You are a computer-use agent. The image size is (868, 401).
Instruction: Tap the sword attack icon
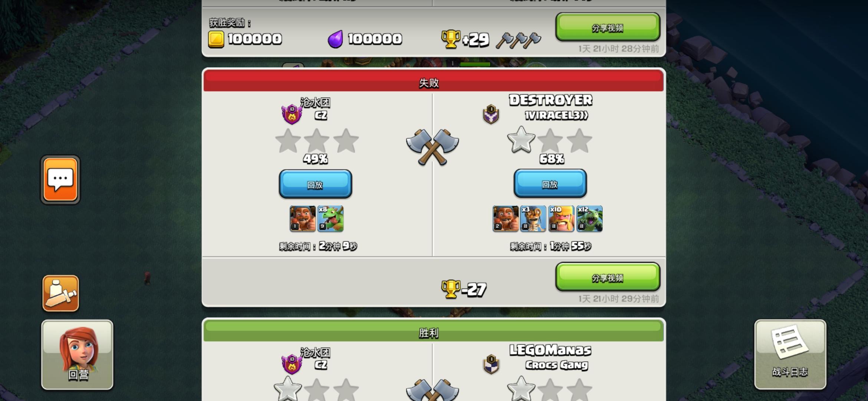[x=60, y=293]
